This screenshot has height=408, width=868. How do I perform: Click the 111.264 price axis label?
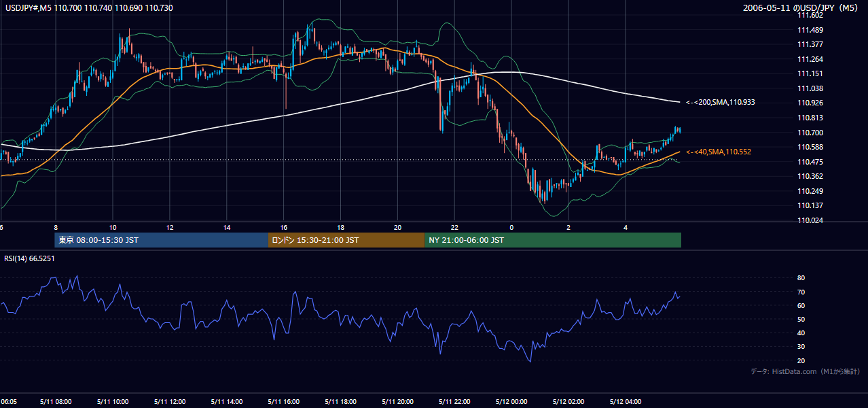click(810, 59)
